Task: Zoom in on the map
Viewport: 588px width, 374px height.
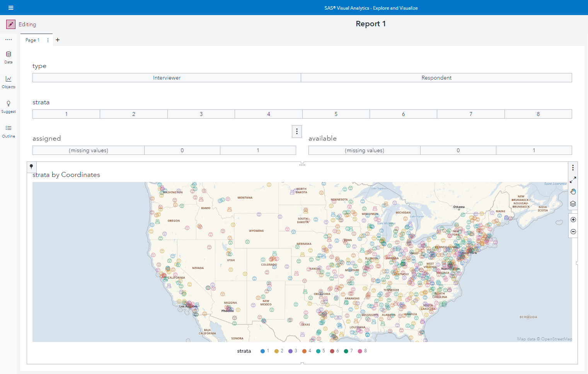Action: pyautogui.click(x=573, y=219)
